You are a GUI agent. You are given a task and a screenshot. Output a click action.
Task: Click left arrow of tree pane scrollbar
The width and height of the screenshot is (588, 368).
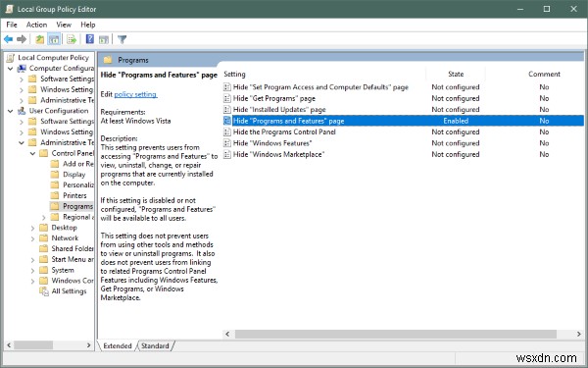click(9, 345)
